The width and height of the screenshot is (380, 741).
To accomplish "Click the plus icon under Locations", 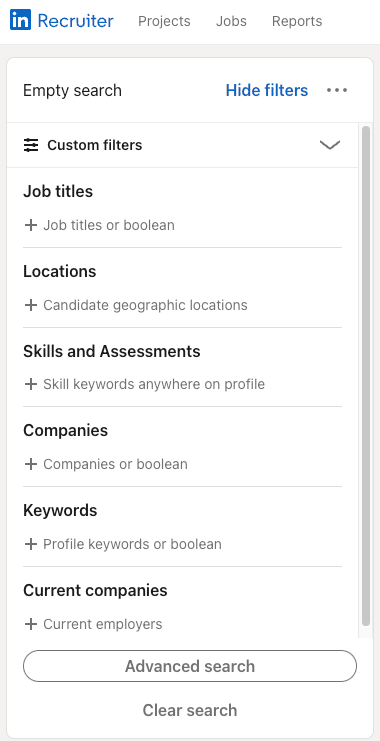I will 31,305.
